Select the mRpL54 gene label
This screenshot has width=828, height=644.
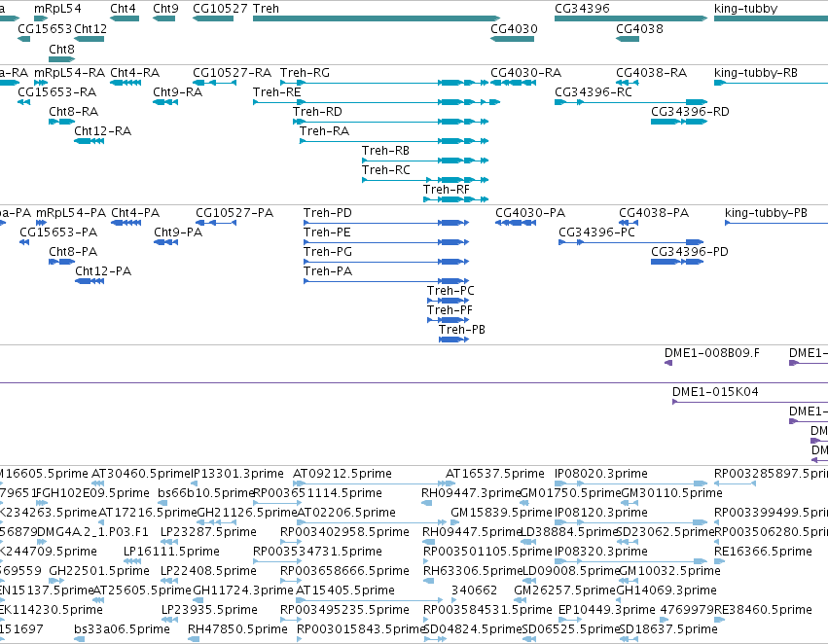57,9
